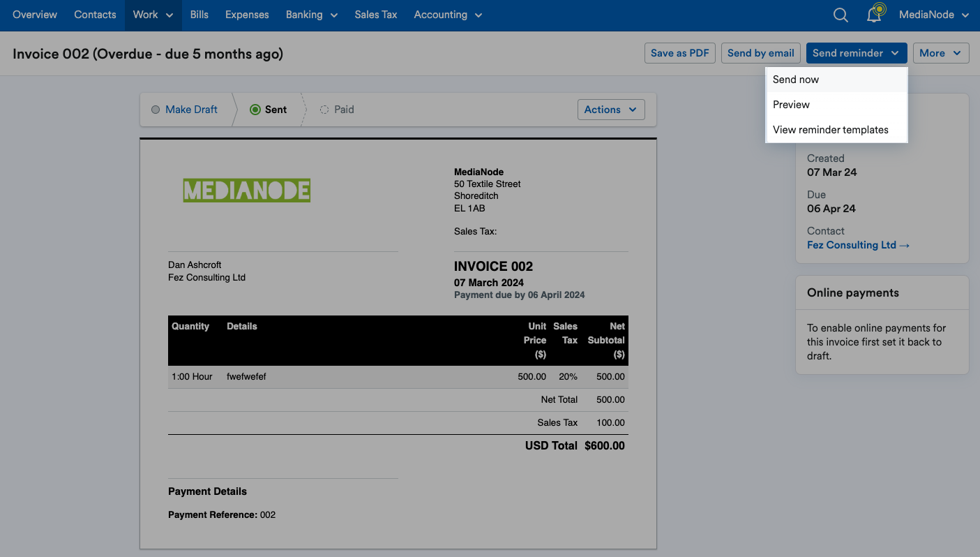This screenshot has height=557, width=980.
Task: Click the 'INVOICE 002' heading on the invoice
Action: (x=493, y=267)
